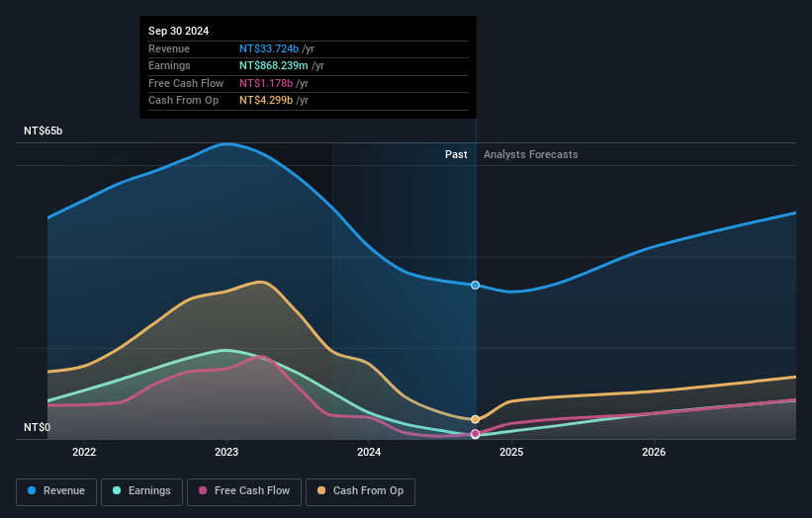Screen dimensions: 812x518
Task: Click the pink Free Cash Flow data point
Action: 476,434
